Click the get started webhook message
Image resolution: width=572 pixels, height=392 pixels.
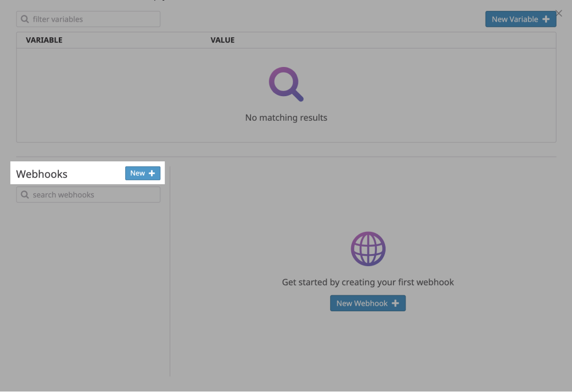[x=368, y=282]
